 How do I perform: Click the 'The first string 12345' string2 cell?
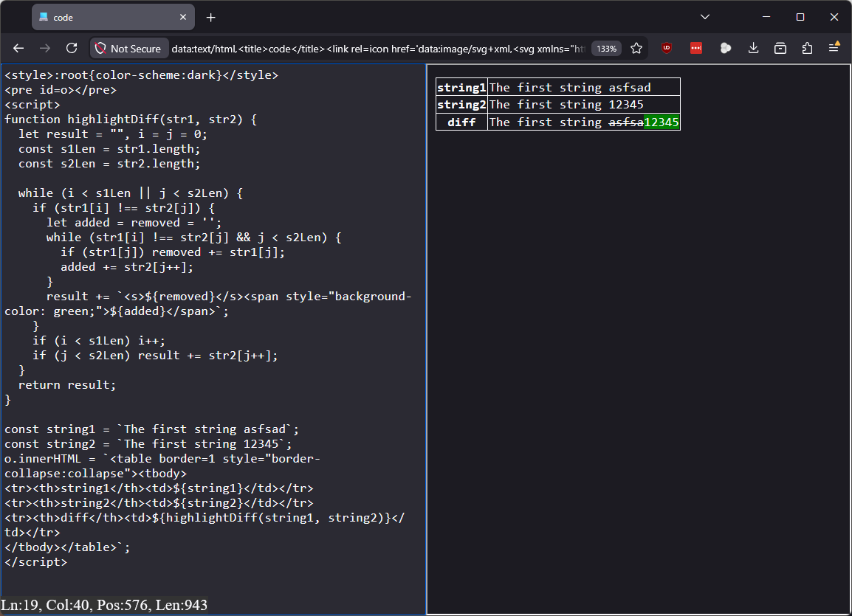(x=583, y=105)
